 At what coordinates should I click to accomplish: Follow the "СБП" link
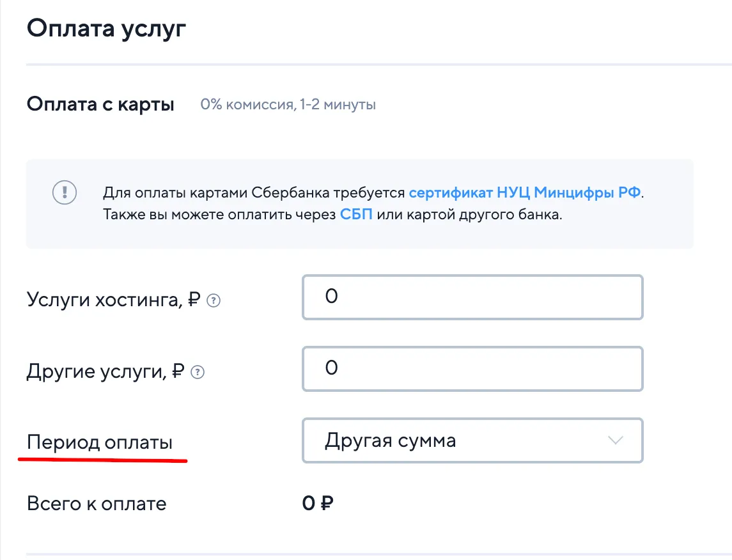click(356, 214)
